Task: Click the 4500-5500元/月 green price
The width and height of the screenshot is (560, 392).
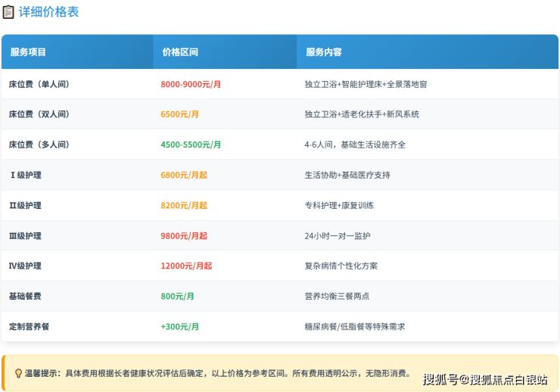Action: tap(191, 145)
